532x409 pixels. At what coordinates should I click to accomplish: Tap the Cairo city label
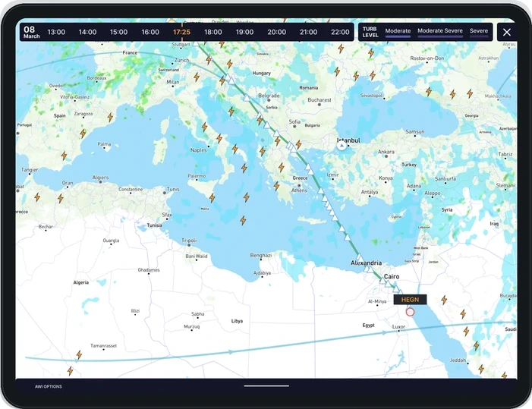tap(392, 277)
